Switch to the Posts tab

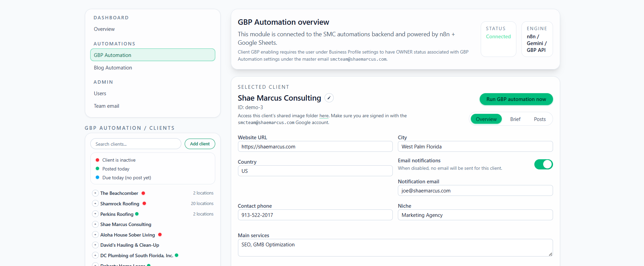pos(540,119)
